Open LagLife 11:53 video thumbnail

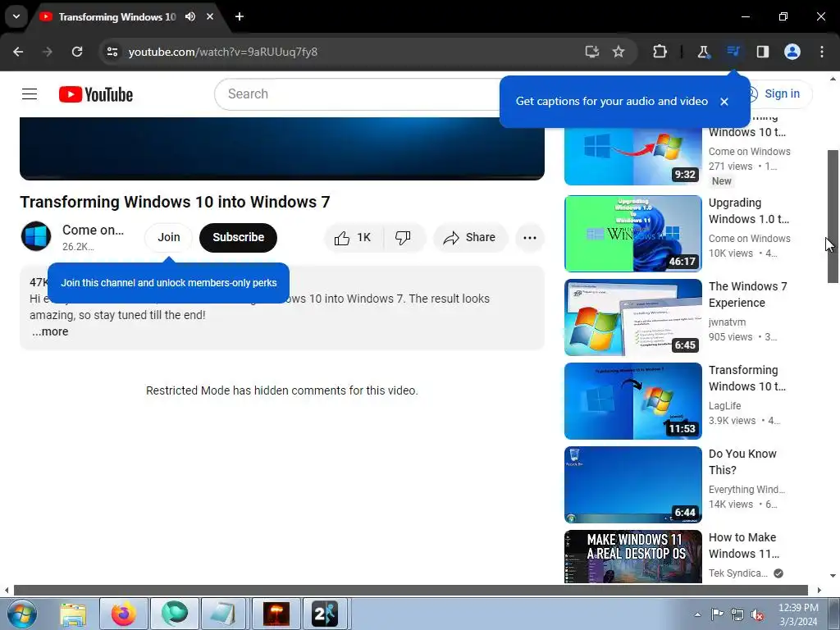pyautogui.click(x=632, y=400)
